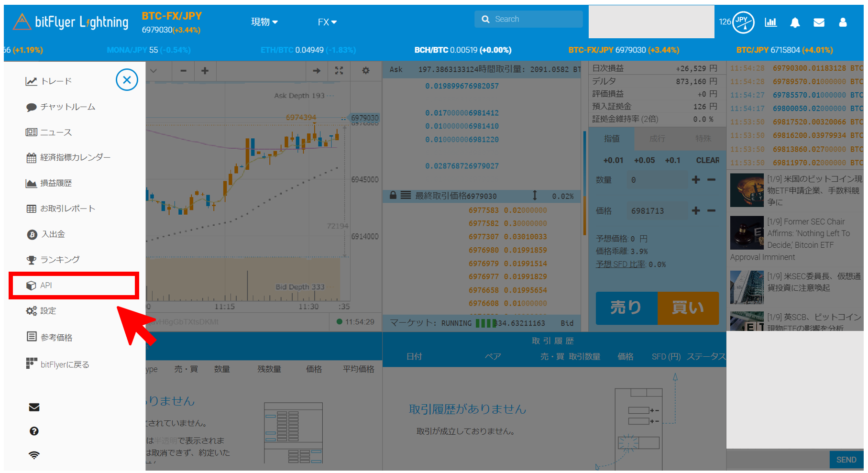
Task: Decrease 数量 with the minus icon
Action: pyautogui.click(x=711, y=180)
